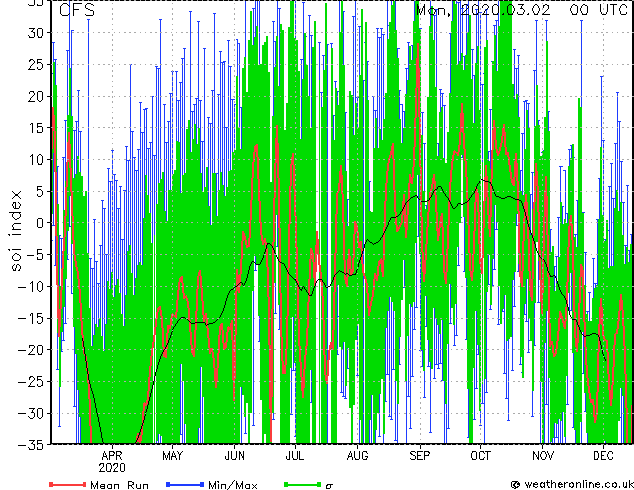The image size is (634, 490).
Task: Click the green sigma legend swatch
Action: (x=303, y=484)
